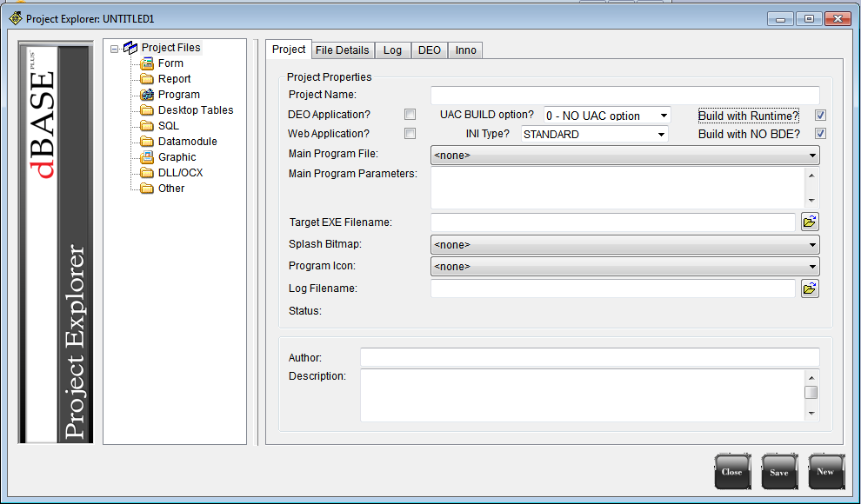Click the Project Explorer title bar icon
This screenshot has width=861, height=504.
pyautogui.click(x=16, y=18)
